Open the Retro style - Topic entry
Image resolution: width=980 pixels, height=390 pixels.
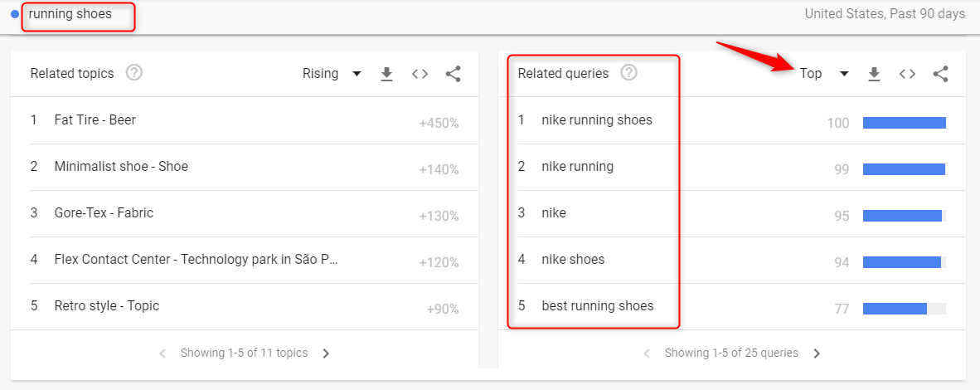pyautogui.click(x=106, y=306)
